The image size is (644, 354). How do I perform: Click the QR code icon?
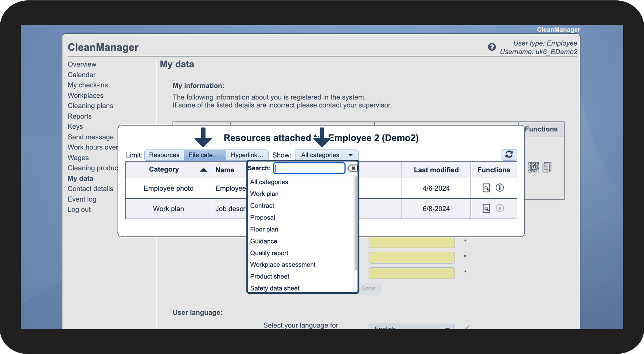pos(533,167)
